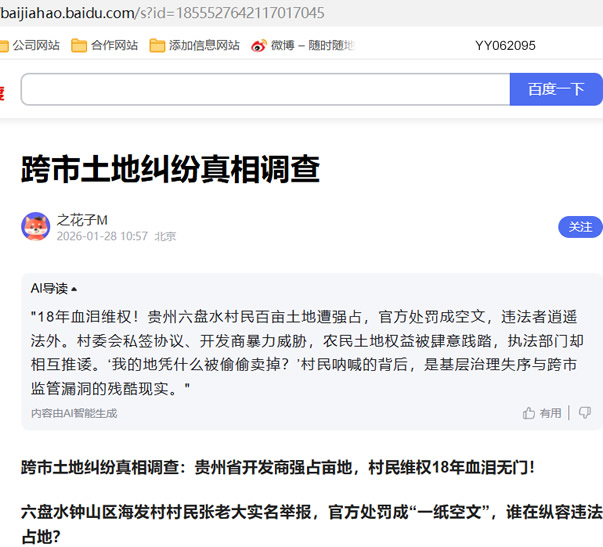The image size is (603, 547).
Task: Click the red Baidu logo at left edge
Action: click(x=2, y=92)
